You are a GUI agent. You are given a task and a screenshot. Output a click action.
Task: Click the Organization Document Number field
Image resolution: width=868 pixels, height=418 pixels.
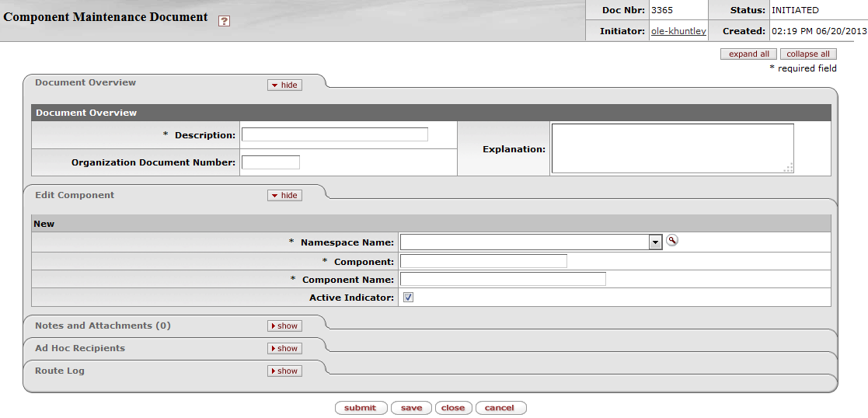(x=270, y=162)
